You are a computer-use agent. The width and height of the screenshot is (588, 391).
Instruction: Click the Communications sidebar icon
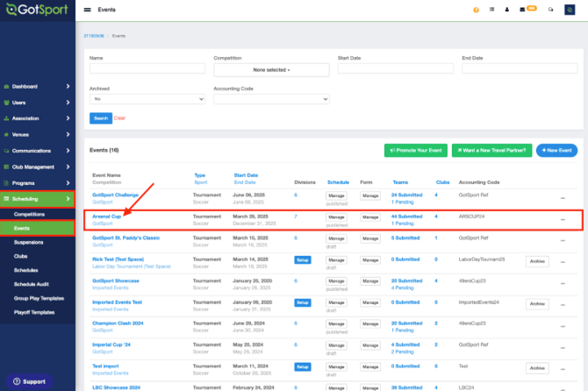click(6, 151)
